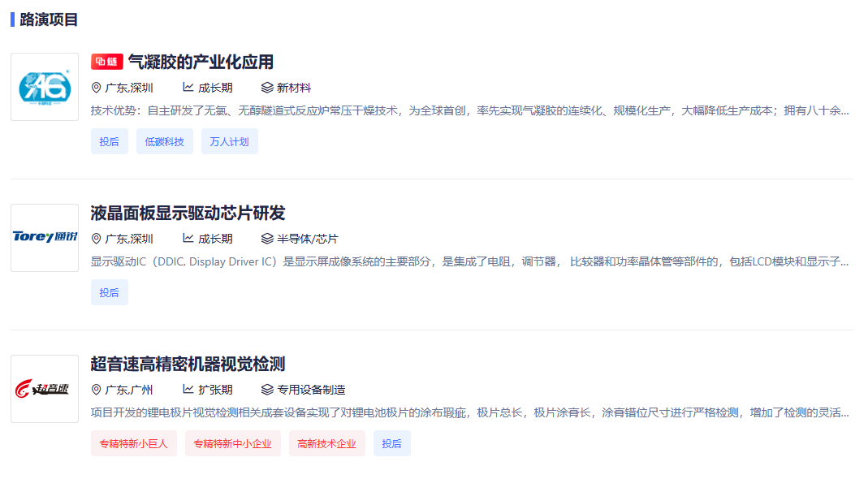Click the layers icon next to 专用设备制造
The image size is (868, 479).
tap(267, 390)
